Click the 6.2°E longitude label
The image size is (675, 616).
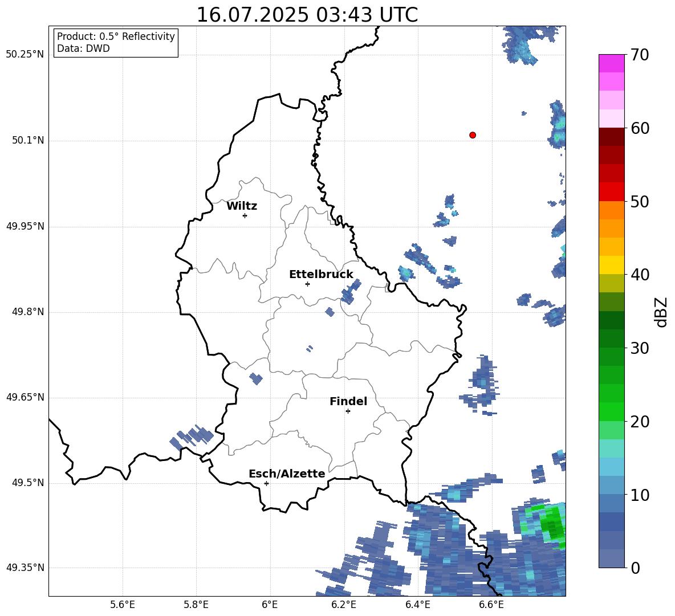coord(344,605)
